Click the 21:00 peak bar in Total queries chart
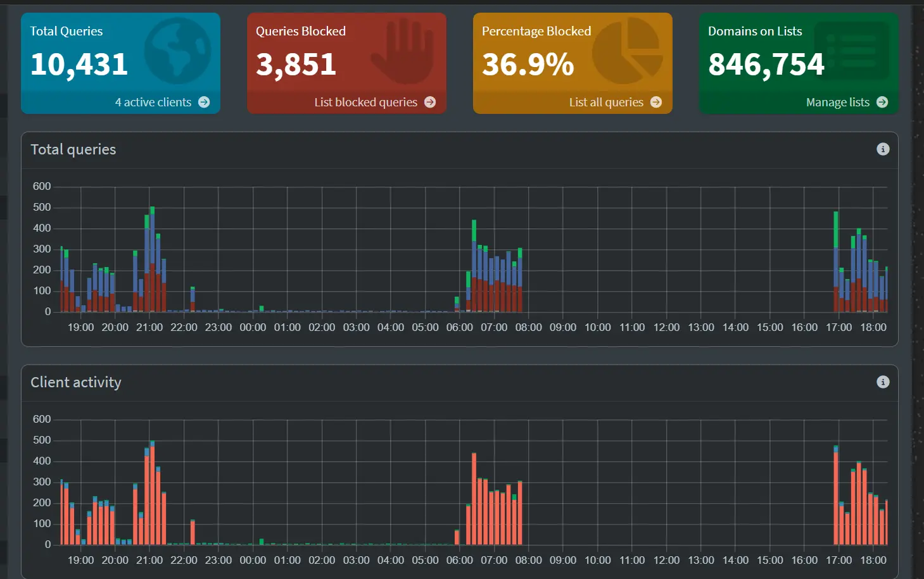The height and width of the screenshot is (579, 924). point(152,259)
